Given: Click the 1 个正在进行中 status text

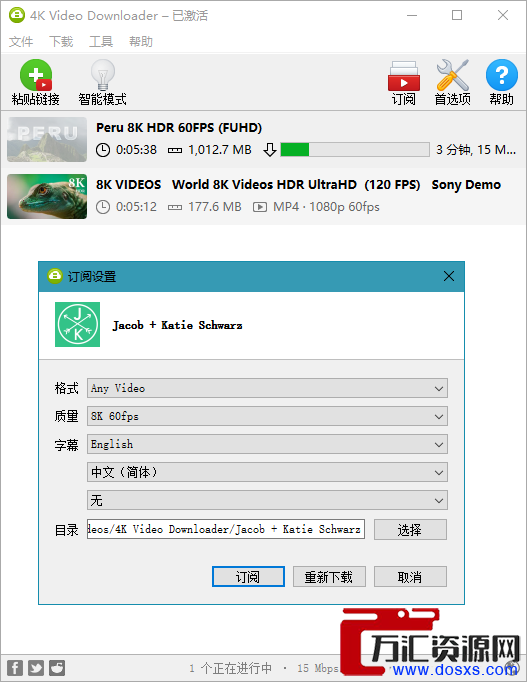Looking at the screenshot, I should click(230, 668).
